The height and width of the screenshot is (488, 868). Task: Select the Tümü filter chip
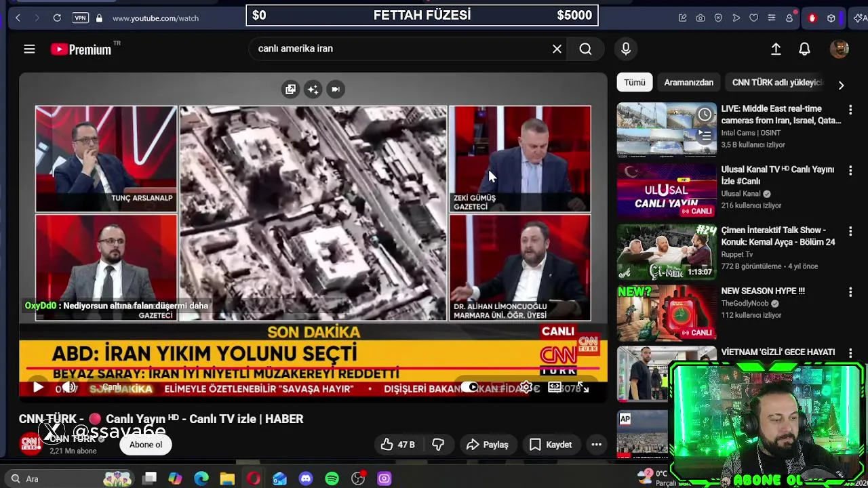[635, 82]
